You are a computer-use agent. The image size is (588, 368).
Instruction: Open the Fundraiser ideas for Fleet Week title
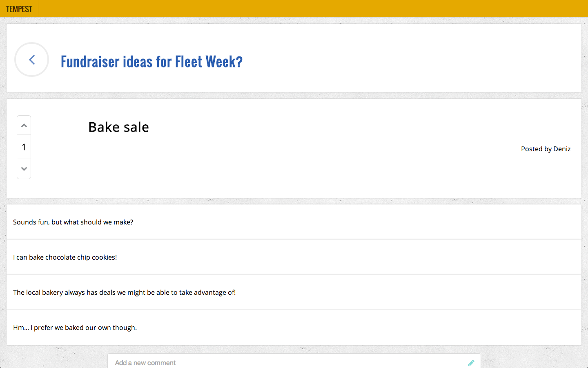point(151,61)
